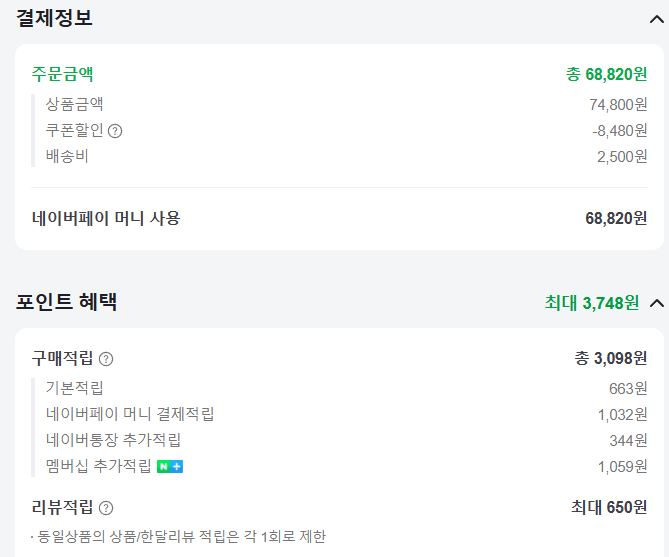
Task: Select the 결제정보 section header
Action: tap(55, 18)
